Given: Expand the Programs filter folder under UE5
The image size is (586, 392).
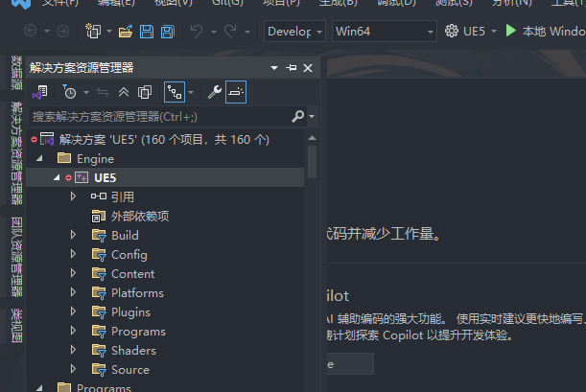Looking at the screenshot, I should point(73,331).
